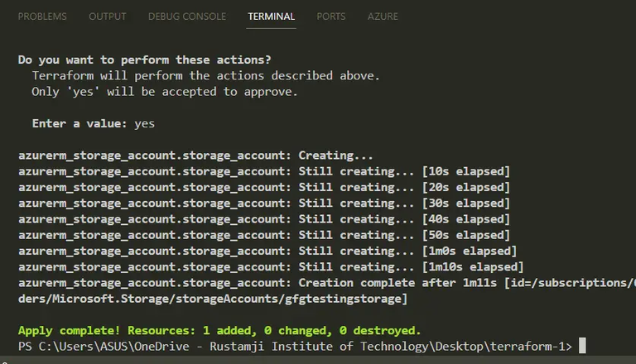The height and width of the screenshot is (364, 636).
Task: Click 'Do you want to perform these actions?'
Action: pyautogui.click(x=145, y=60)
